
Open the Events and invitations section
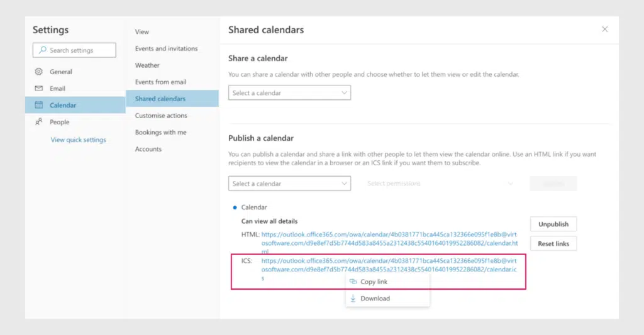tap(166, 48)
